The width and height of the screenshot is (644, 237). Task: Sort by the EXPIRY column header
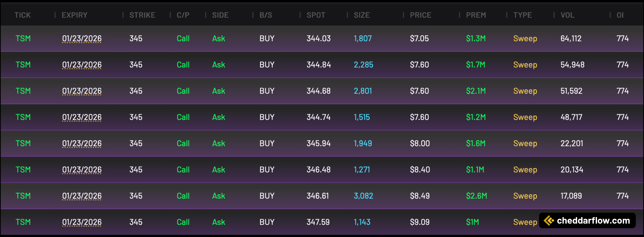[x=75, y=15]
